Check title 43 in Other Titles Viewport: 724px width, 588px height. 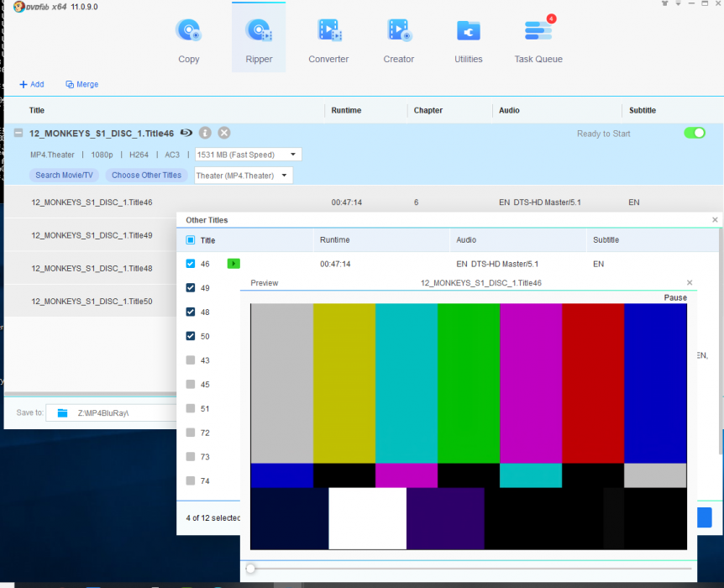point(191,360)
